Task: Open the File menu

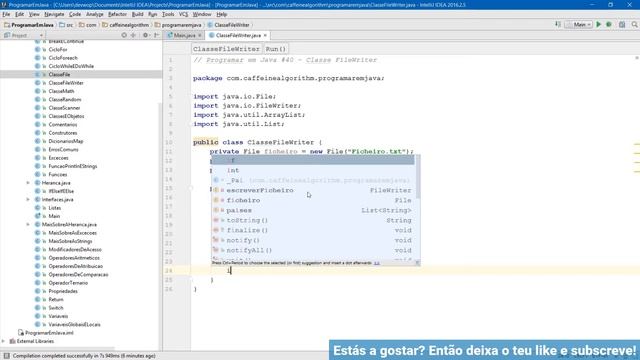Action: [6, 14]
